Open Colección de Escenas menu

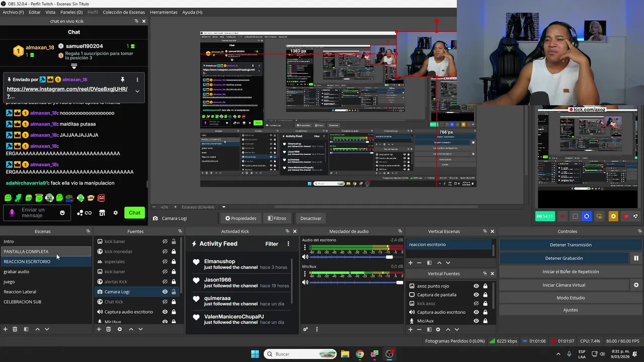(x=124, y=12)
